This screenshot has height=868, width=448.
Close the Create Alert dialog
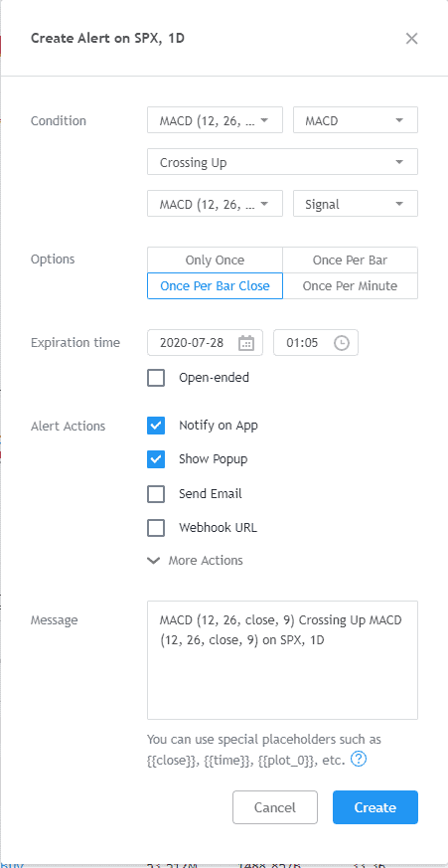(x=411, y=38)
